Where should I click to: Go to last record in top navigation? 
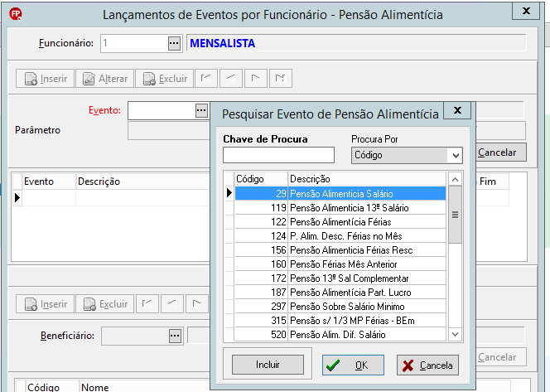[280, 78]
